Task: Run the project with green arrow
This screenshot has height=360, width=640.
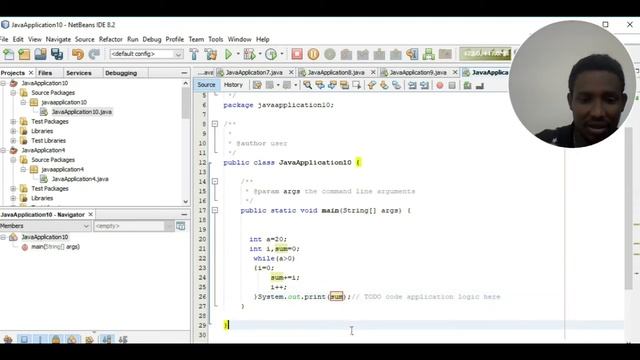Action: 229,54
